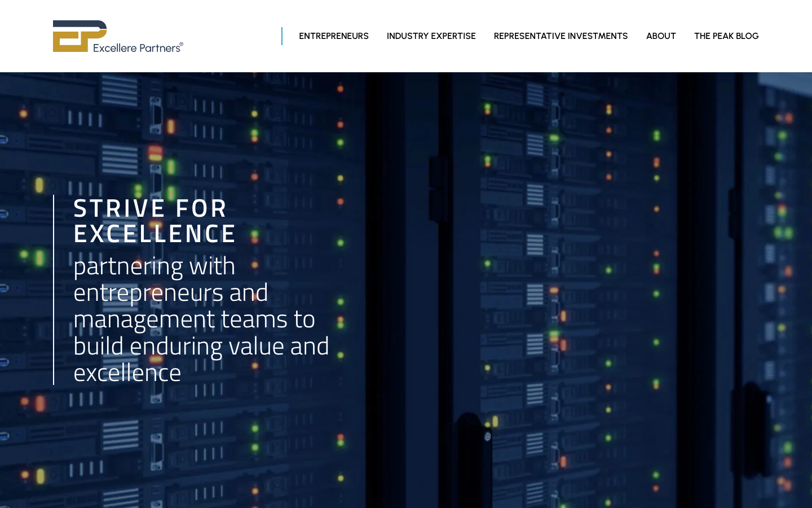Viewport: 812px width, 508px height.
Task: Click empty header space between logo and divider
Action: (x=232, y=36)
